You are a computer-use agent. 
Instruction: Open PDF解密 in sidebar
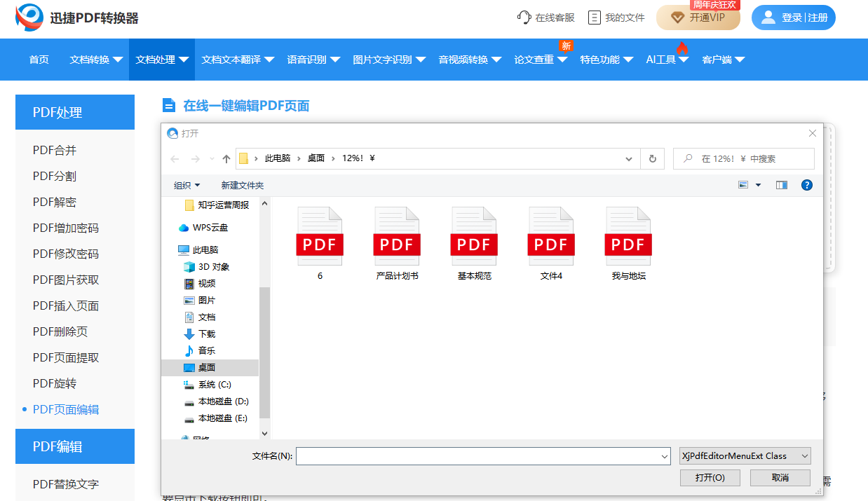click(x=55, y=203)
